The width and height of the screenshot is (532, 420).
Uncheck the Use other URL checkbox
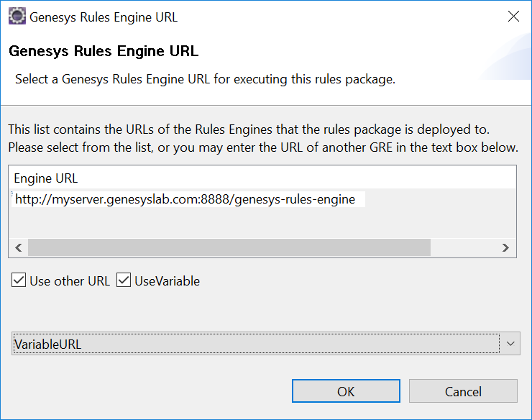(19, 280)
